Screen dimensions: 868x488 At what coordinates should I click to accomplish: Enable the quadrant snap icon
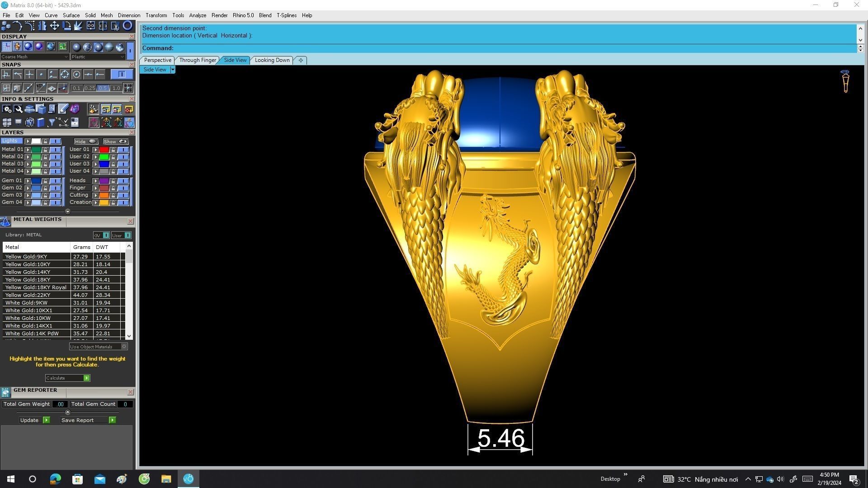click(65, 75)
